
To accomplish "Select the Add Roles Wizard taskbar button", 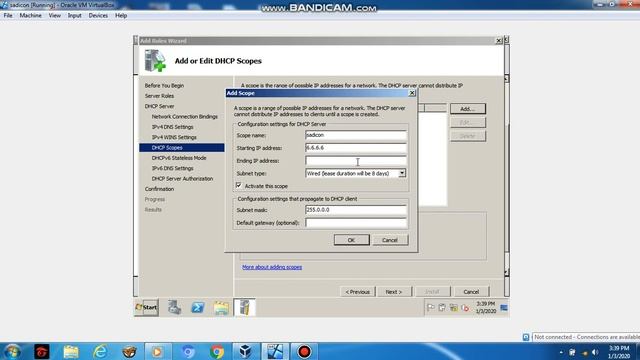I will pos(244,307).
